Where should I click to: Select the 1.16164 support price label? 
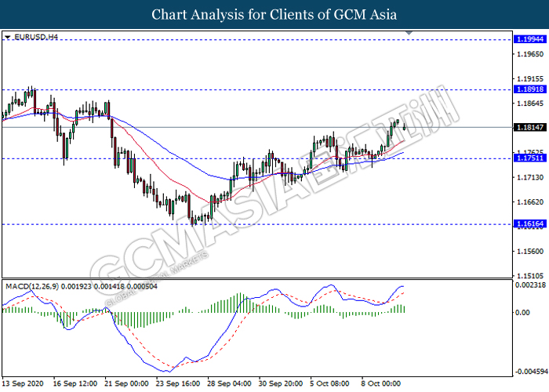click(x=530, y=223)
